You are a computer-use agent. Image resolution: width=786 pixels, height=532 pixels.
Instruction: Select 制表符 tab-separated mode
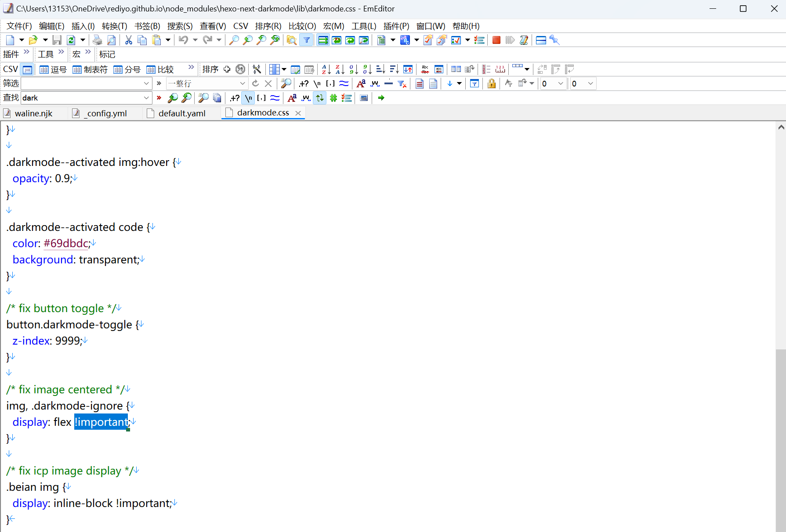90,69
